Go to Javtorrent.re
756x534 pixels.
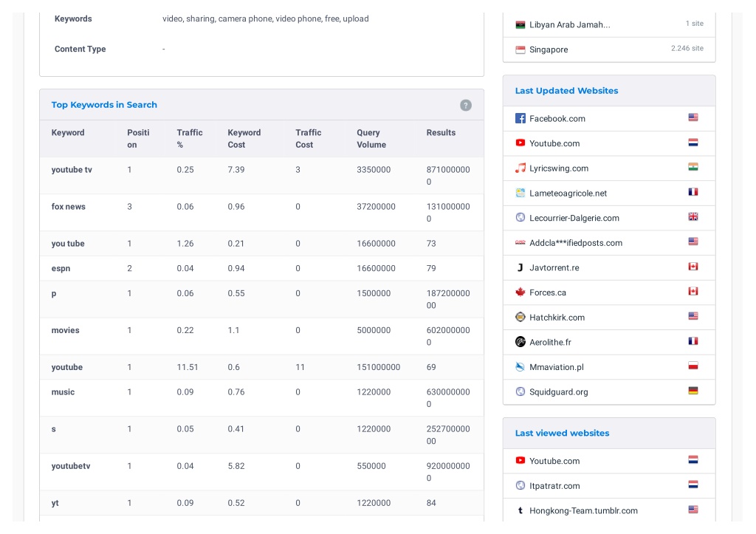coord(554,267)
